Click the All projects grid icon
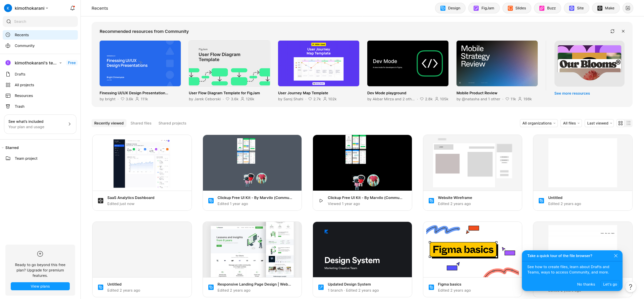Screen dimensions: 644x299 pos(8,85)
